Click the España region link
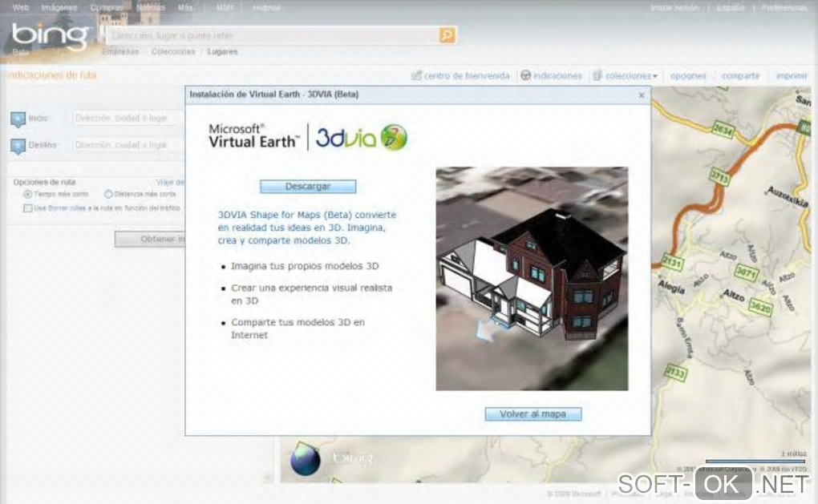Image resolution: width=818 pixels, height=504 pixels. coord(731,7)
